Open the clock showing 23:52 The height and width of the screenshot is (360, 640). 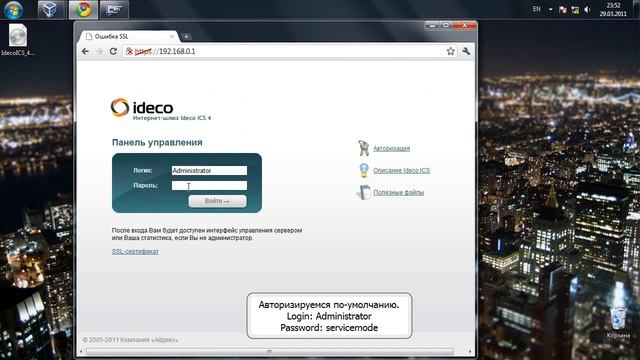(613, 9)
